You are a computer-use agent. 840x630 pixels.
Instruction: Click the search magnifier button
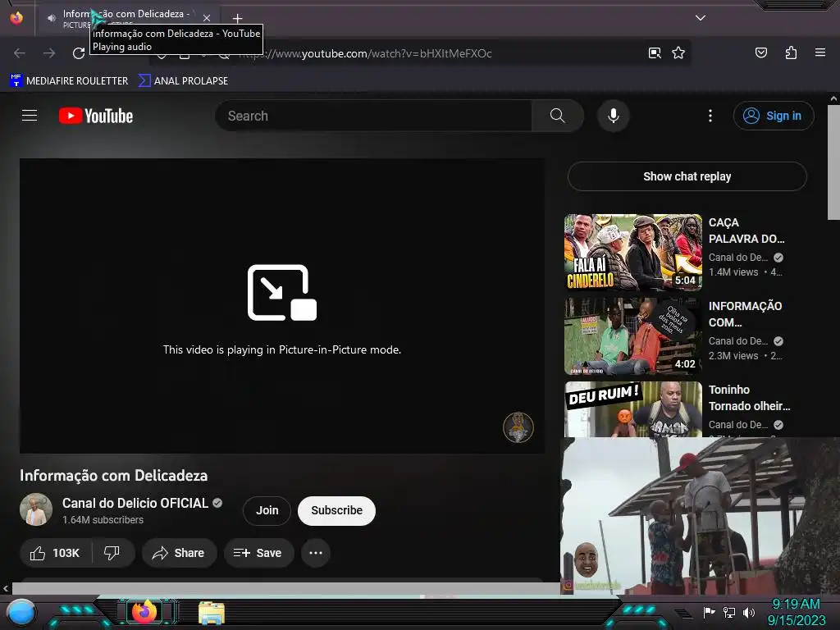click(x=557, y=116)
